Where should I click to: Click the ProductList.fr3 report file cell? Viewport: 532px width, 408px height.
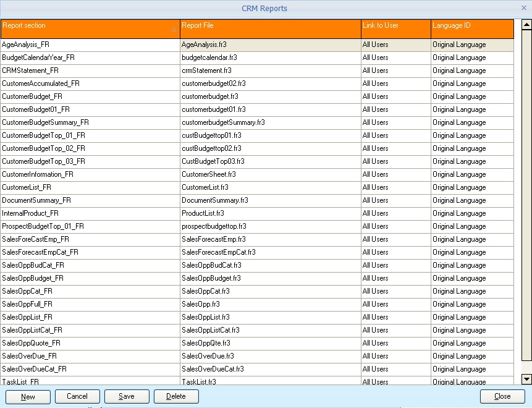tap(270, 213)
